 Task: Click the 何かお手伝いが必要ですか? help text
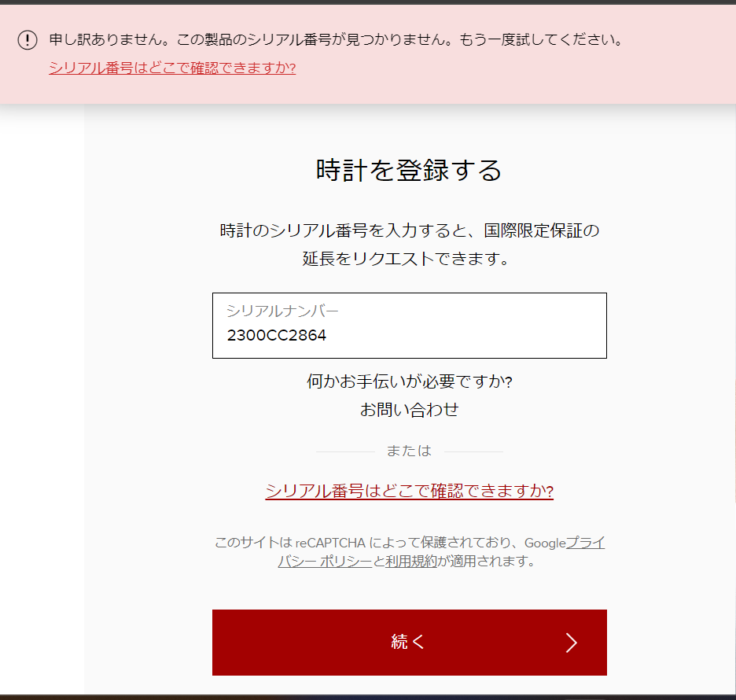click(409, 382)
